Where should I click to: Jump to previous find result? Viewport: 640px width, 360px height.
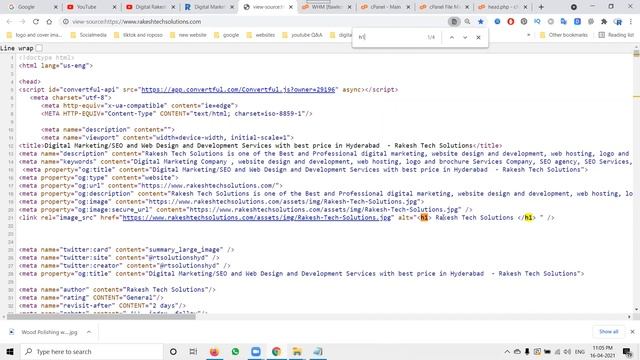[x=452, y=37]
